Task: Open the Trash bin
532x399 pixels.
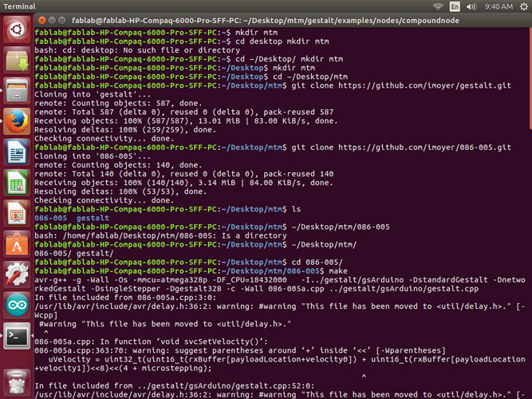Action: click(17, 383)
